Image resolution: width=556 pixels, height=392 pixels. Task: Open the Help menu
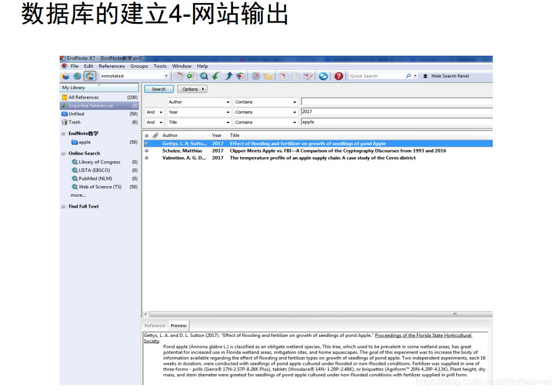click(202, 66)
